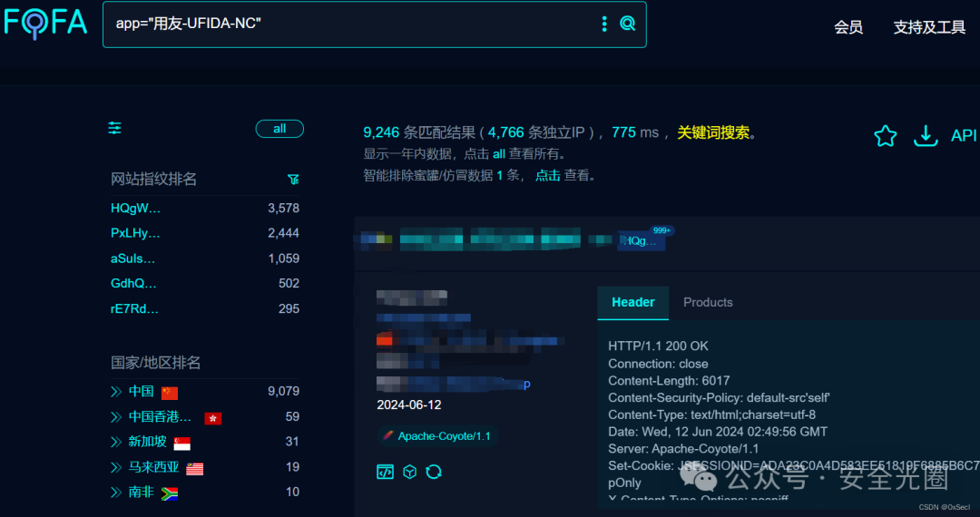
Task: Refresh the result with the circular arrows icon
Action: point(434,472)
